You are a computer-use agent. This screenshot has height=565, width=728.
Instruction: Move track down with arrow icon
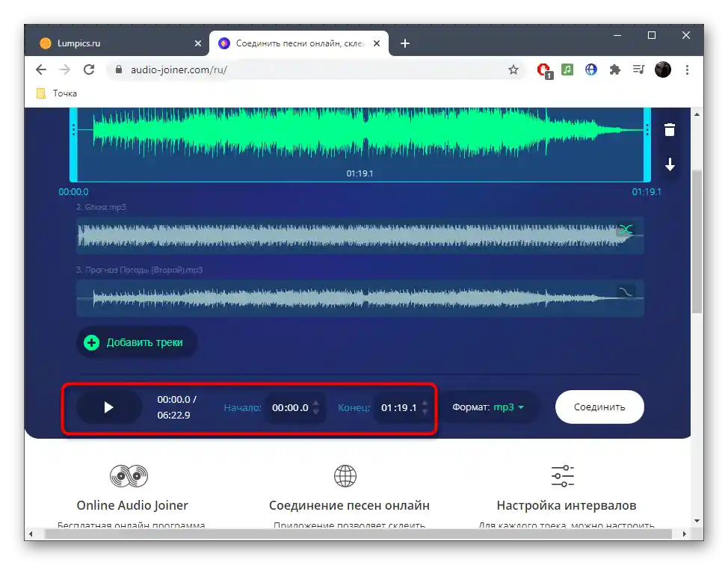(670, 164)
